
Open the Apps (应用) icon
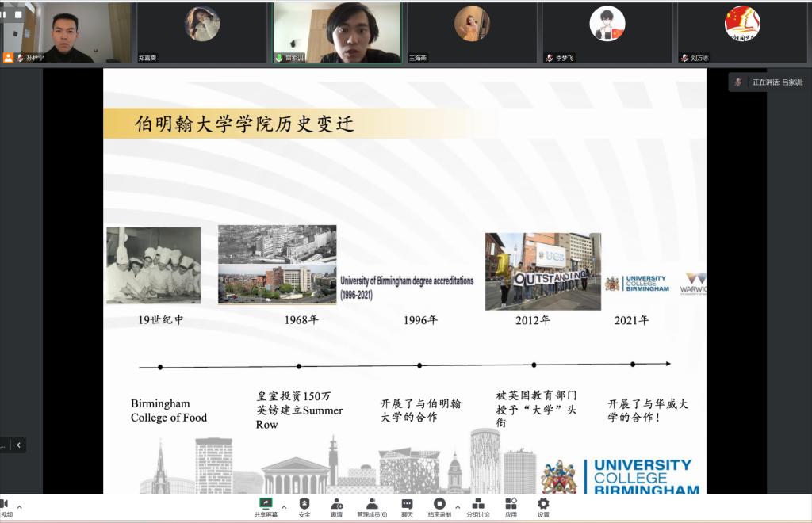click(x=511, y=504)
